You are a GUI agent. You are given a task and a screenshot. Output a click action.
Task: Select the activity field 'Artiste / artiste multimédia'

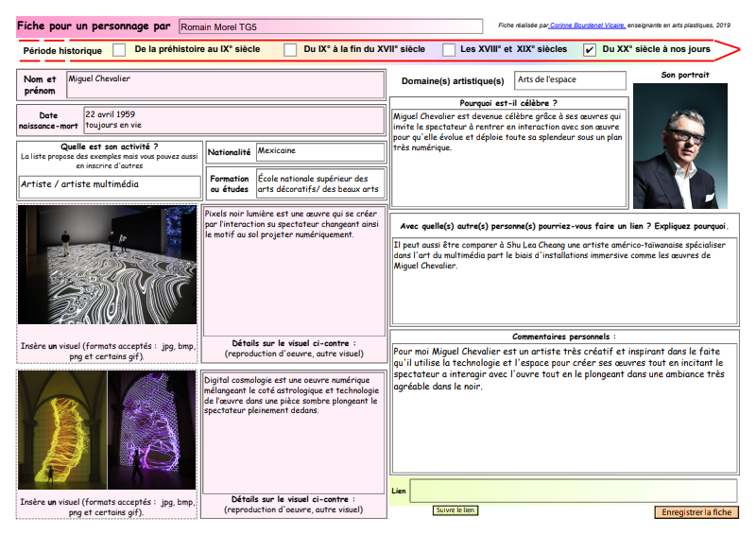click(x=110, y=185)
